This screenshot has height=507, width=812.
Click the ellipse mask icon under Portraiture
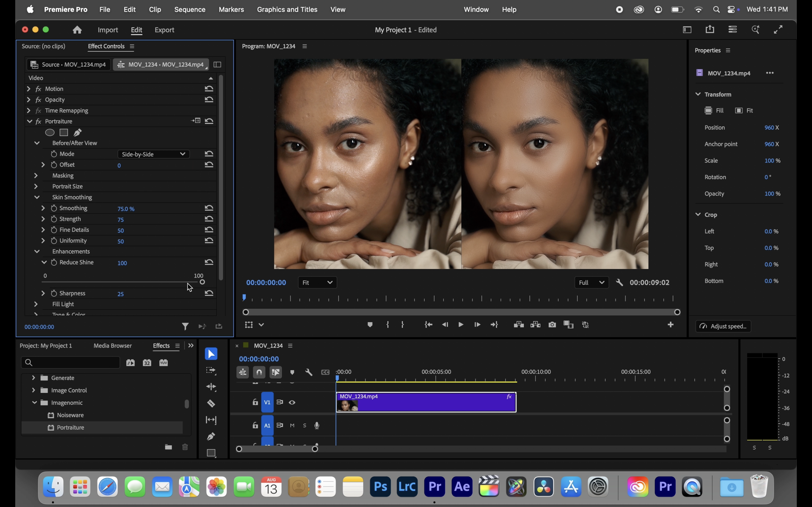[50, 132]
